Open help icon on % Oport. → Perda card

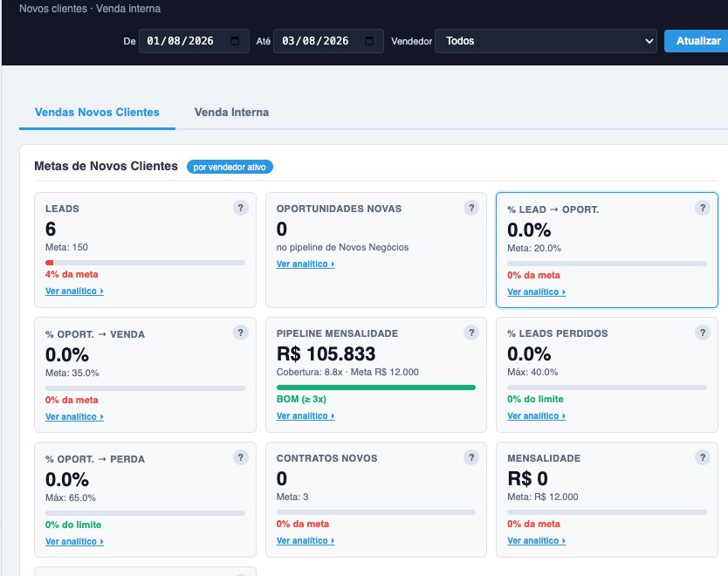click(x=241, y=457)
